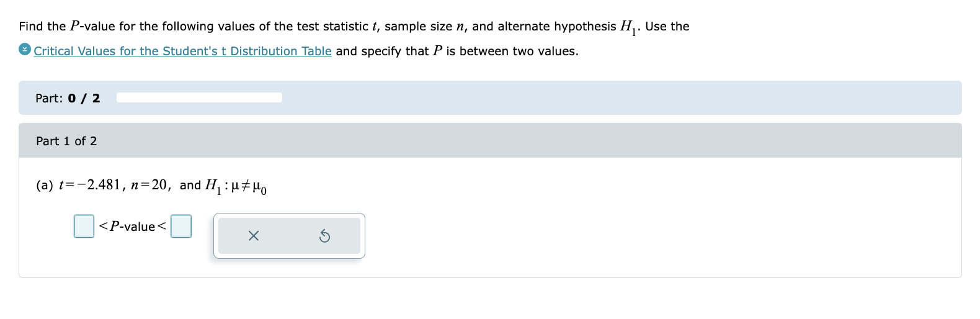The height and width of the screenshot is (319, 980).
Task: Click the gray answer toolbar panel background
Action: tap(289, 236)
